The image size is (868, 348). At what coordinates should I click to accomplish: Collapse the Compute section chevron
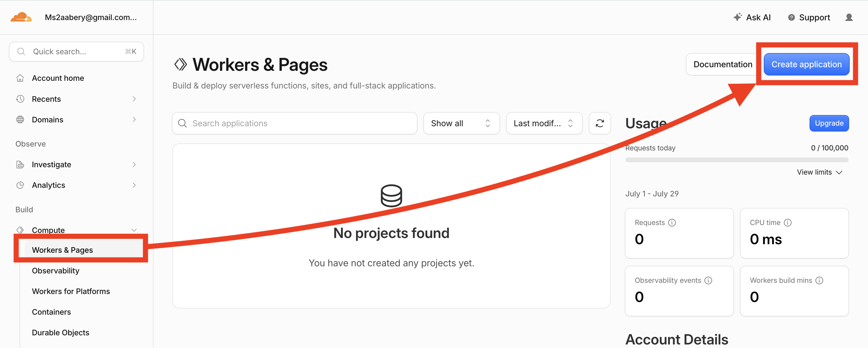point(134,230)
